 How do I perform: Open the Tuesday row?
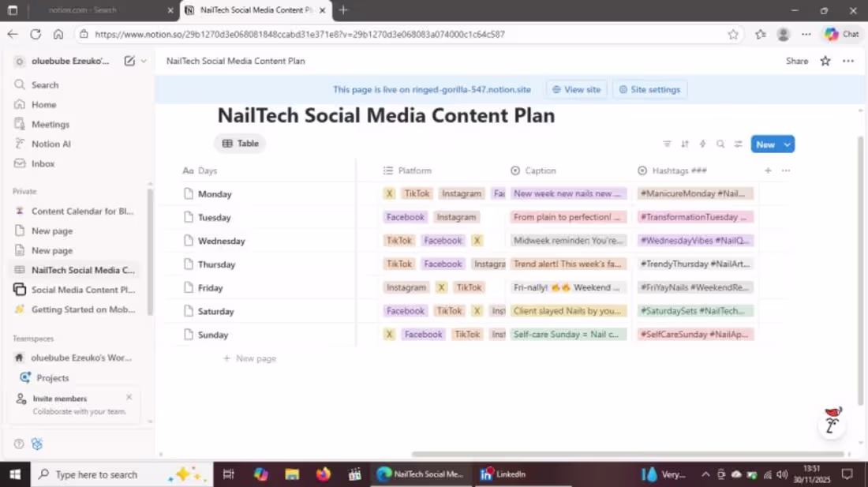(x=214, y=218)
